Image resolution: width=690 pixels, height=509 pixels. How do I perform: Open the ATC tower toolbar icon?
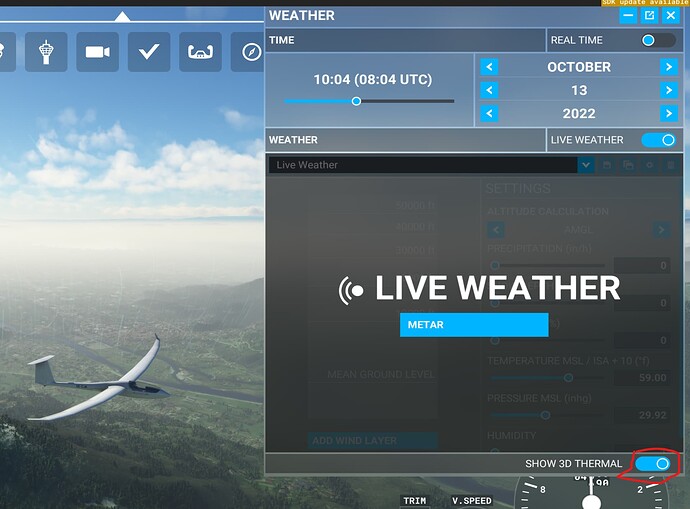[x=46, y=52]
